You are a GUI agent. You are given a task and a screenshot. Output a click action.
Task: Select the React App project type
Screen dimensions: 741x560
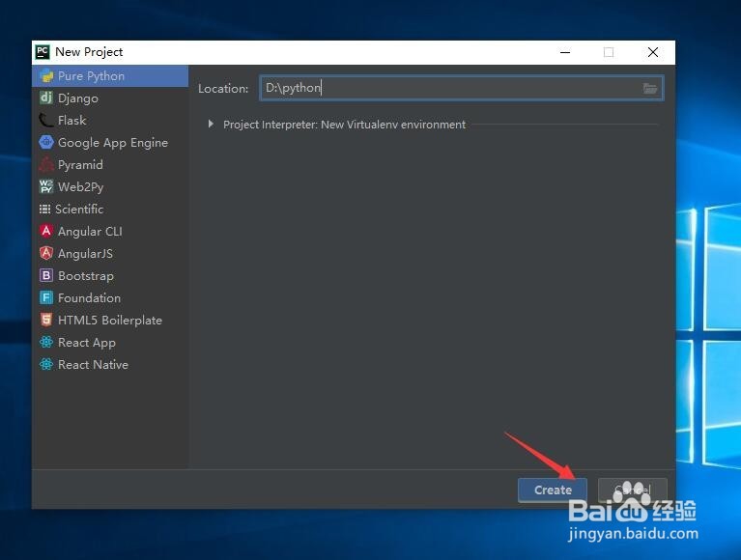coord(109,342)
